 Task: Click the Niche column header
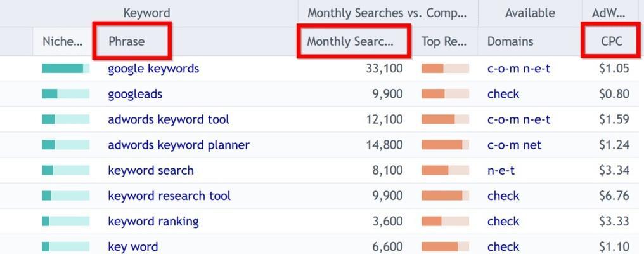pos(62,41)
